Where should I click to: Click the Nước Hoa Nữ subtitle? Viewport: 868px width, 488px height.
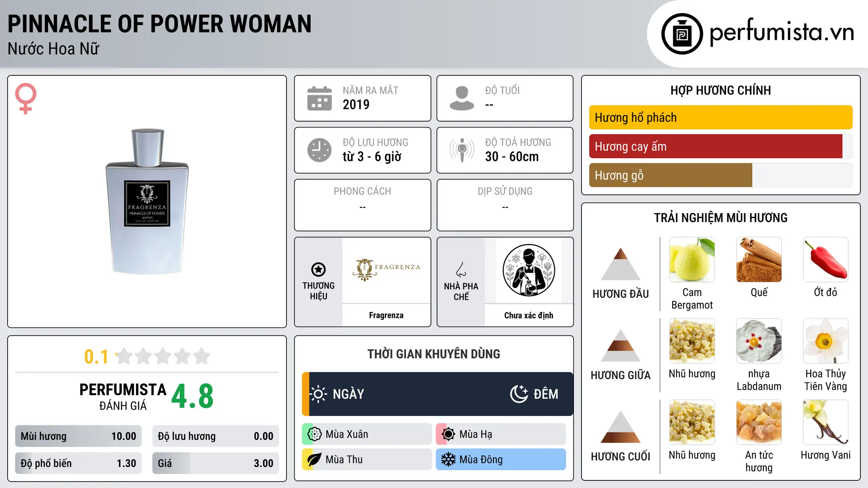tap(53, 49)
